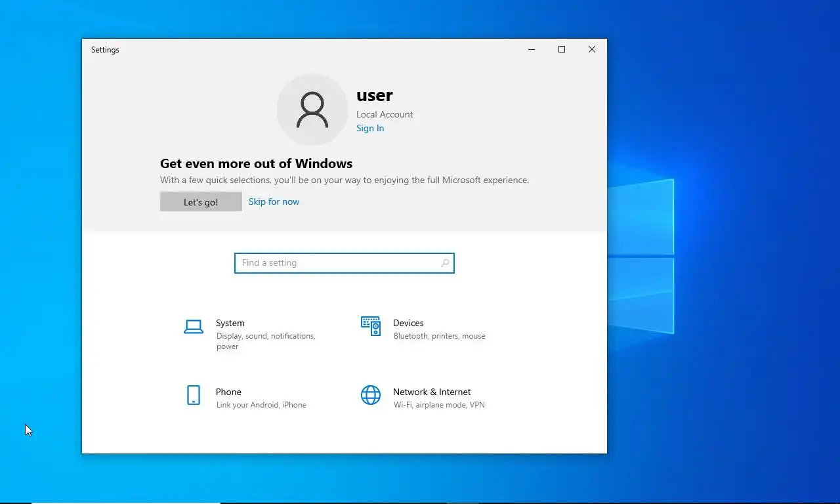
Task: Open Network & Internet label
Action: 432,392
